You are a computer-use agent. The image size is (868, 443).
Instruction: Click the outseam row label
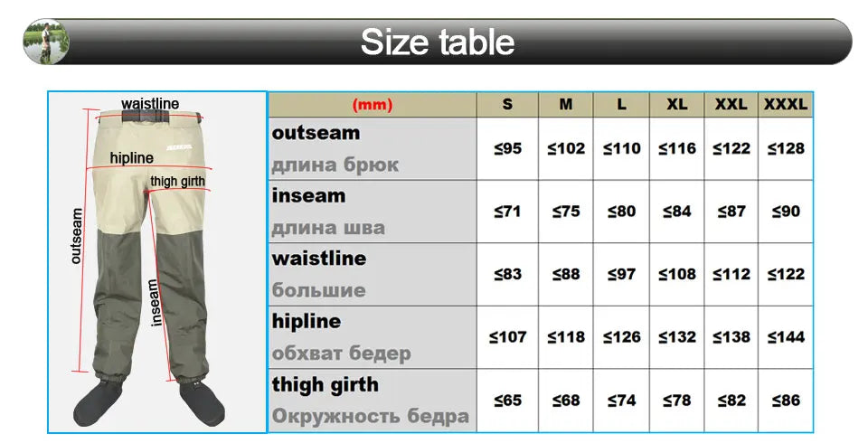click(x=316, y=133)
